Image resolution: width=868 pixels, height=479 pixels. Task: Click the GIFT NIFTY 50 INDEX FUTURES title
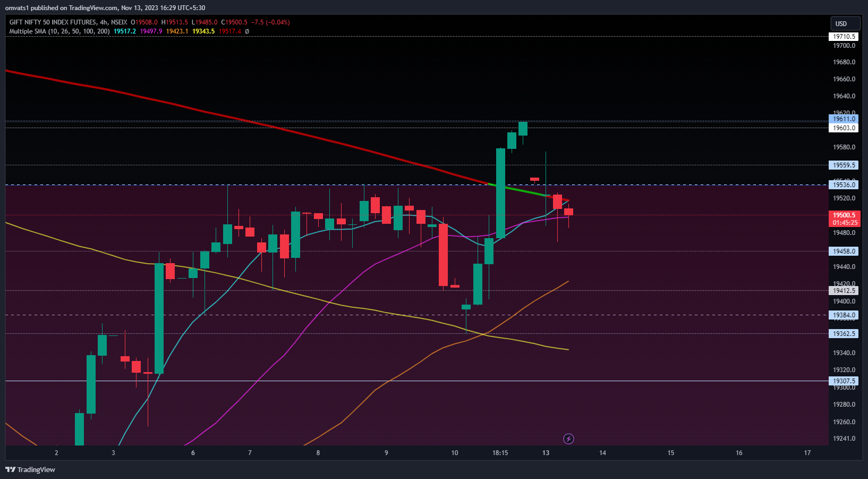tap(53, 22)
